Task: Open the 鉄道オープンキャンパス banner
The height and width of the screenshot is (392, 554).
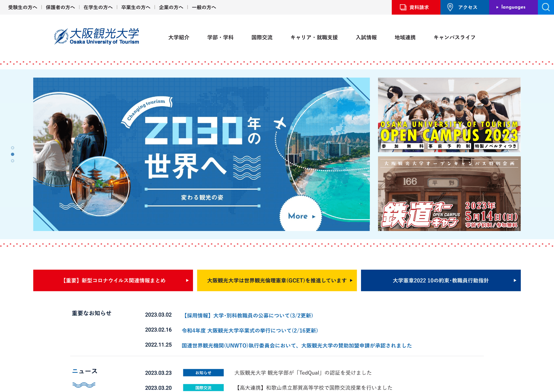Action: pos(449,194)
